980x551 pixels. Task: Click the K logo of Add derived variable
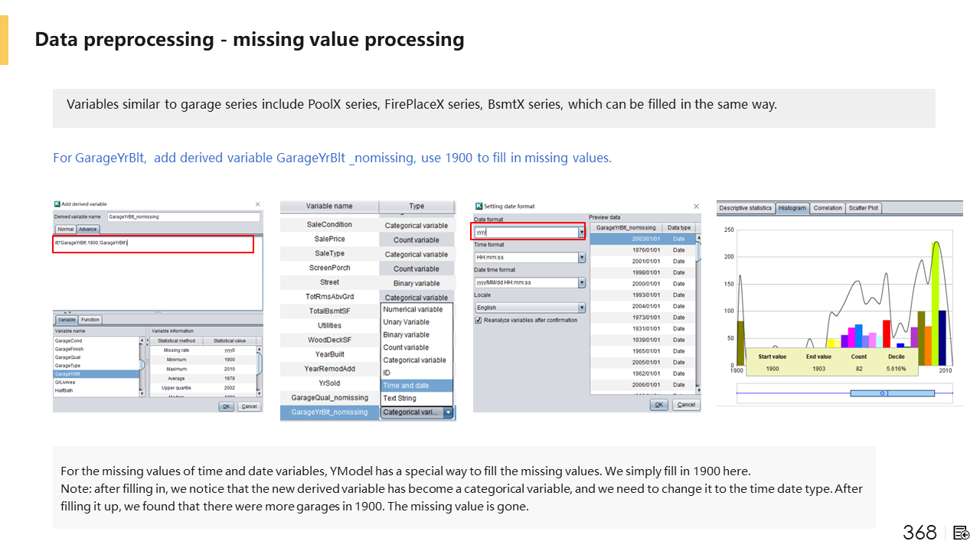click(x=57, y=204)
